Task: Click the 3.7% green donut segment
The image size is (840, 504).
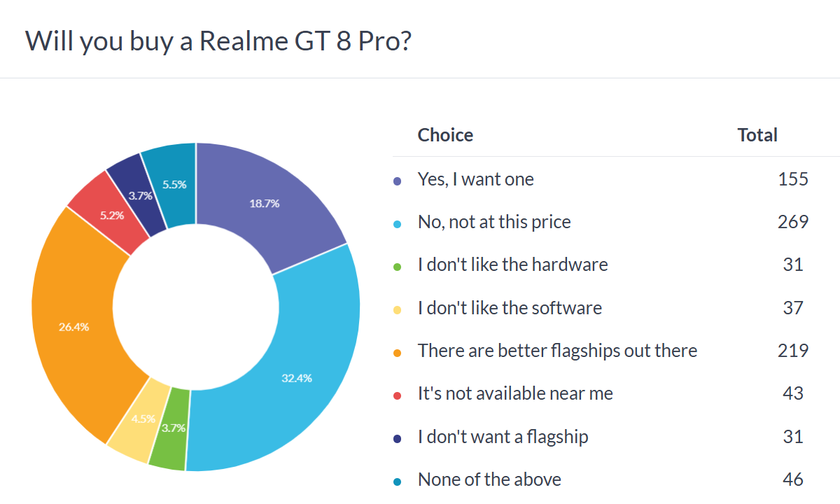Action: (x=171, y=428)
